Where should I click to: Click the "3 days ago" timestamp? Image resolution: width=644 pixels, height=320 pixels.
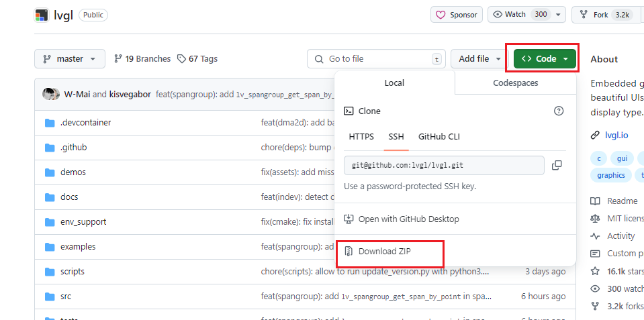545,272
